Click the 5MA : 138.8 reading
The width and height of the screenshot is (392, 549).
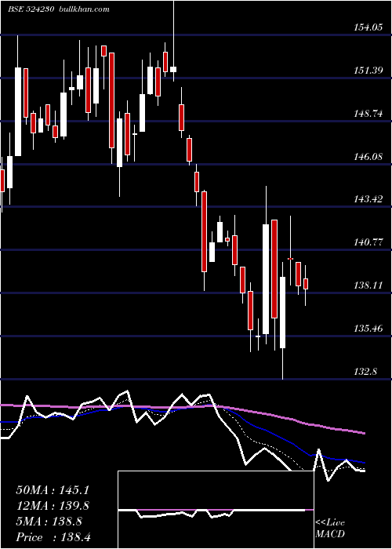[49, 522]
